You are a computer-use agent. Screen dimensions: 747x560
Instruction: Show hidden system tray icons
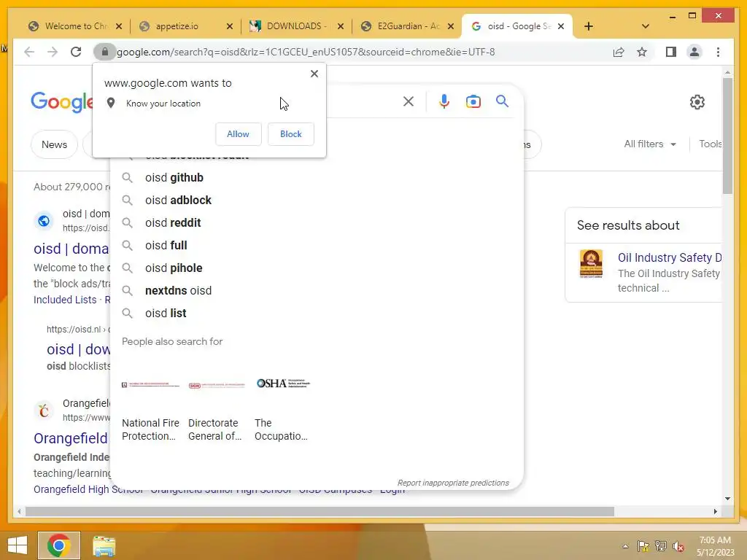point(625,546)
